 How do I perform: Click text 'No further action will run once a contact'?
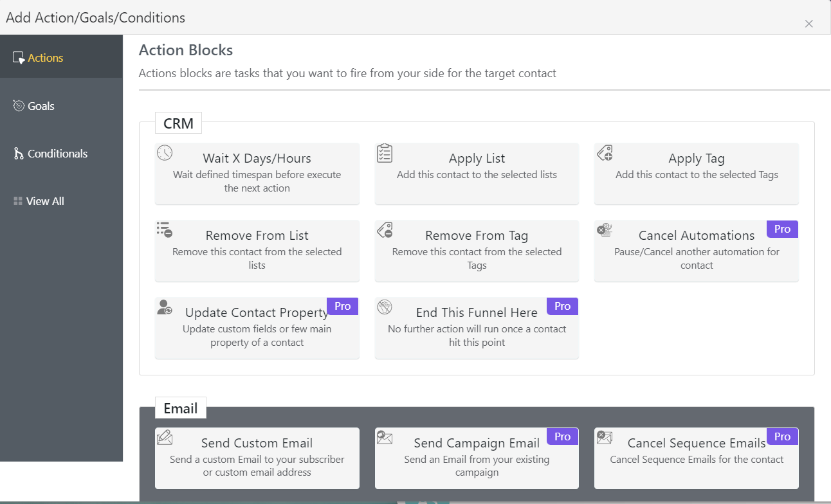[477, 329]
